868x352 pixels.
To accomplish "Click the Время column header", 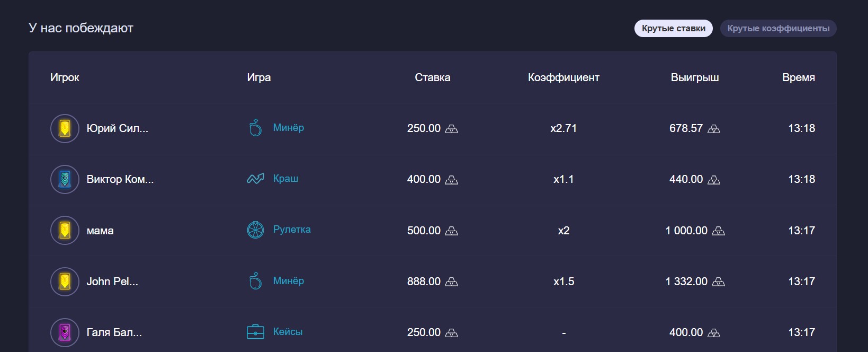I will click(798, 77).
